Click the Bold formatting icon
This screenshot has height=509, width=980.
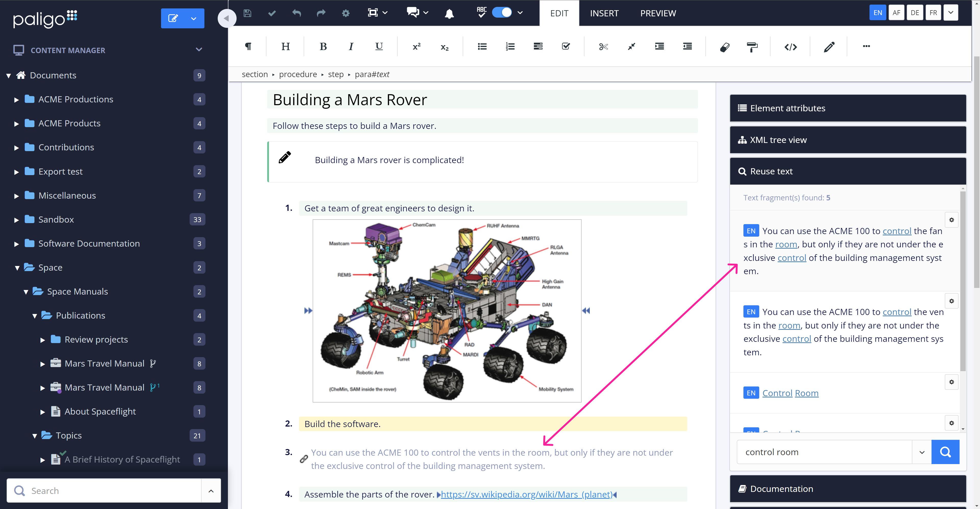[x=323, y=46]
